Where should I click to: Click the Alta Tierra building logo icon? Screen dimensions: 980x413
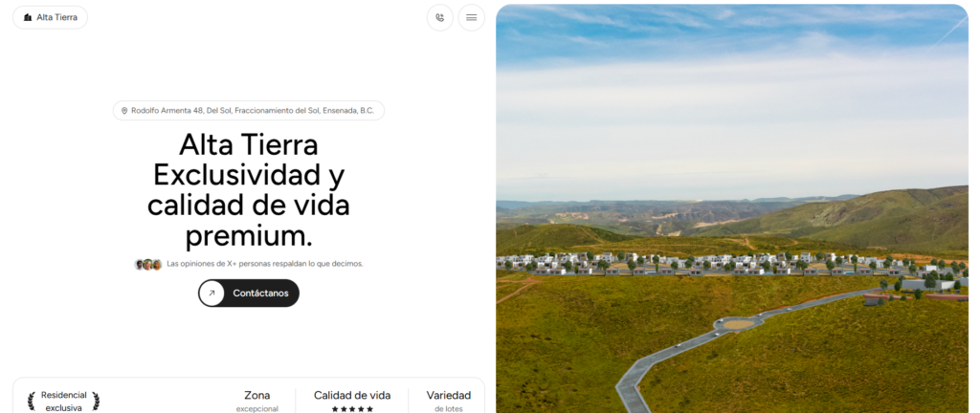point(28,17)
